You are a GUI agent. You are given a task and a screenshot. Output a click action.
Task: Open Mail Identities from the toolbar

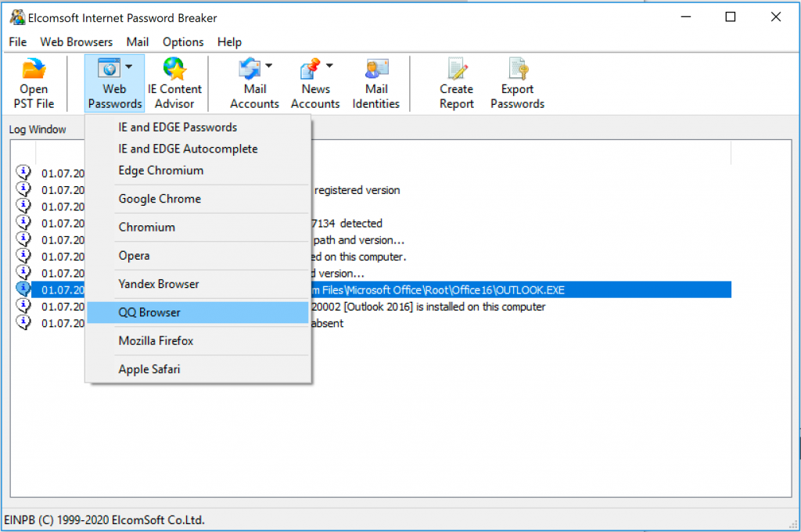(x=375, y=82)
